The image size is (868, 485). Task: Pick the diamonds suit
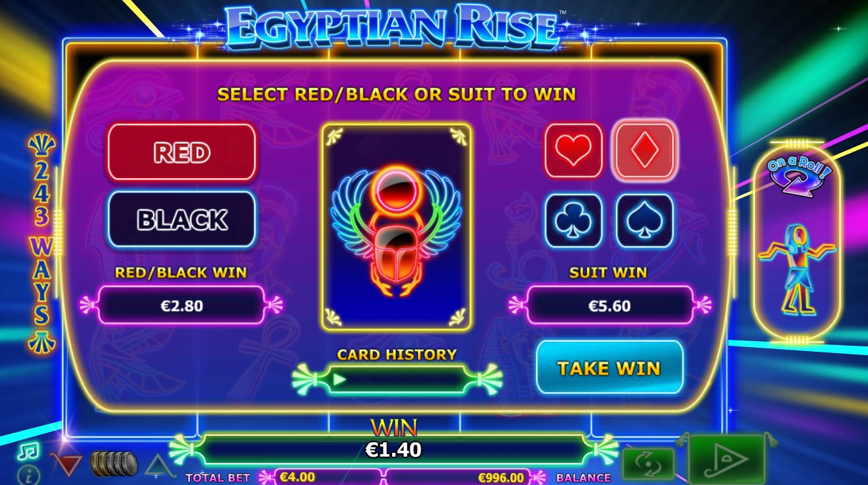[644, 150]
